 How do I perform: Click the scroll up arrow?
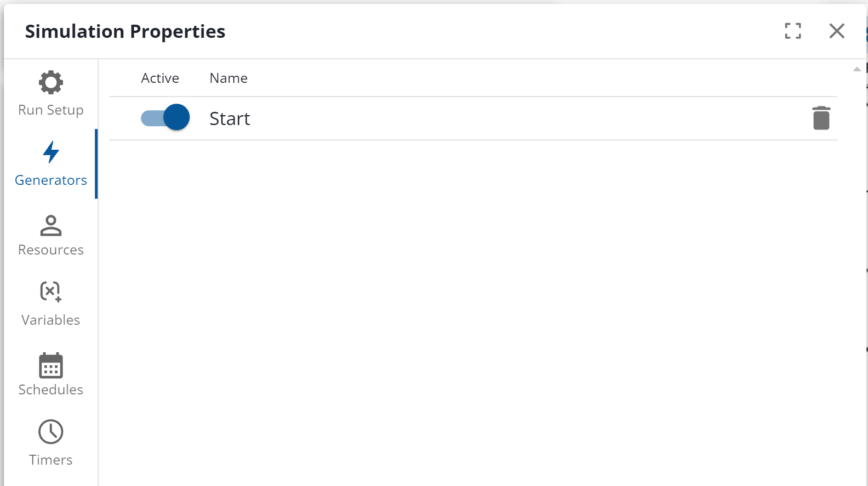857,69
